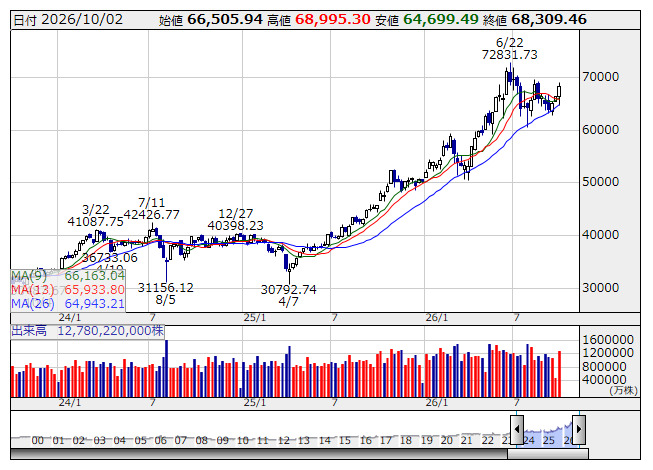Click the closing price 68,309.46
The image size is (653, 470).
click(549, 20)
